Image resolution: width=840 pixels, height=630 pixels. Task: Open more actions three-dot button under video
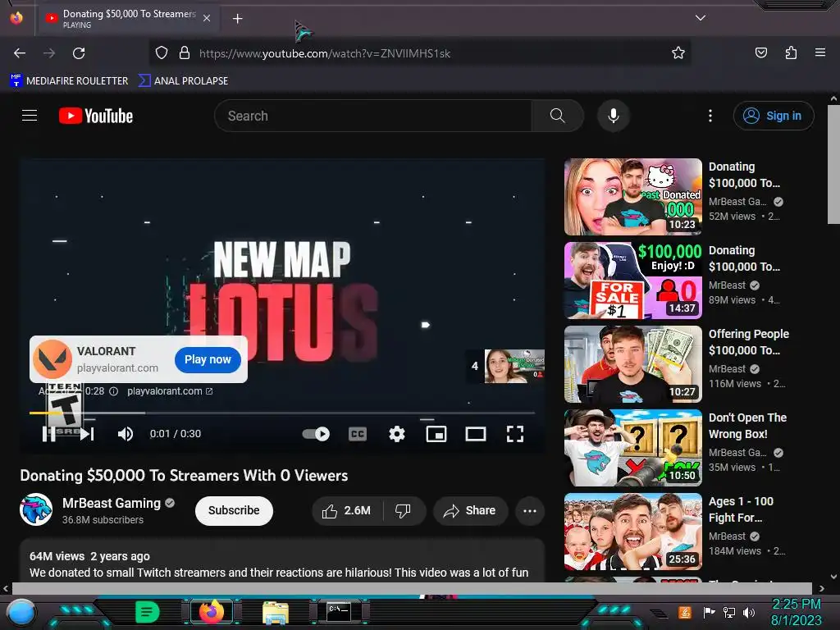(530, 510)
